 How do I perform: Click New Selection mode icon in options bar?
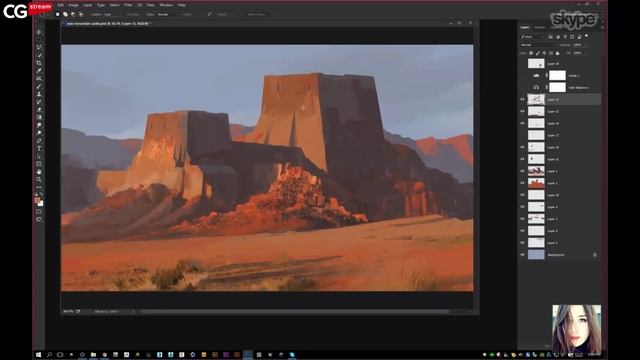pyautogui.click(x=58, y=14)
